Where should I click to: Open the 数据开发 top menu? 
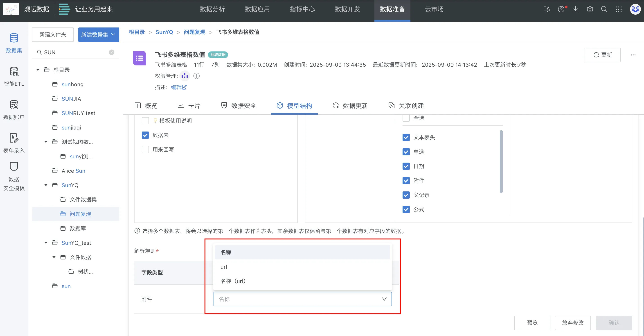347,9
